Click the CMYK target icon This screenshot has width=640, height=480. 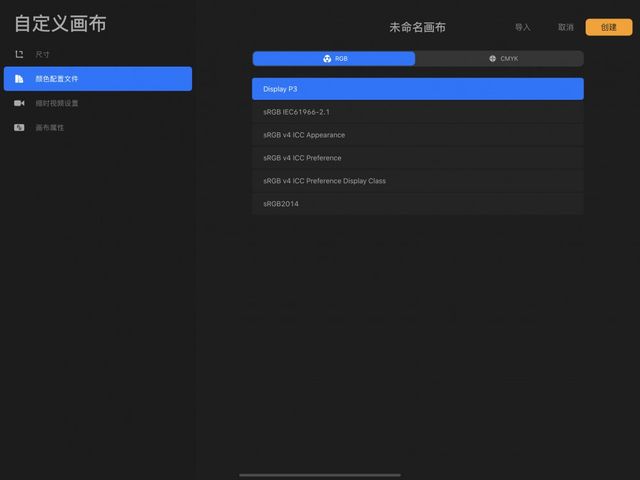pyautogui.click(x=492, y=59)
